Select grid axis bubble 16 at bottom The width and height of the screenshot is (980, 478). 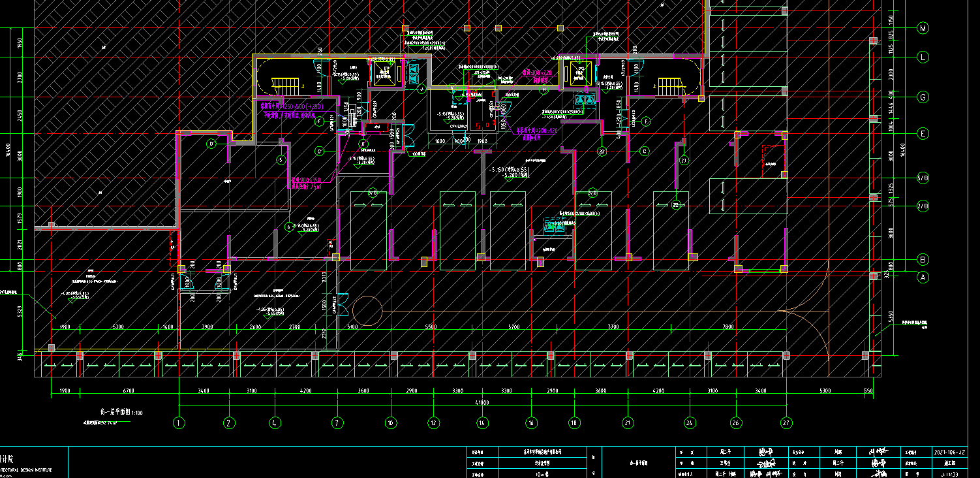(x=531, y=422)
